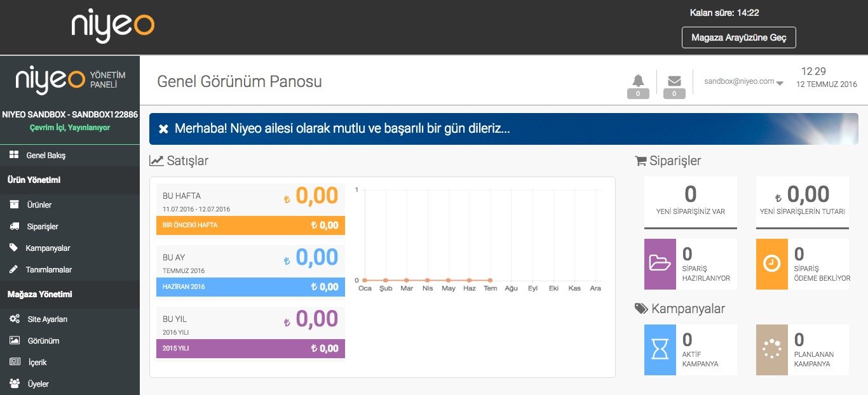Dismiss the Merhaba welcome banner

tap(163, 129)
